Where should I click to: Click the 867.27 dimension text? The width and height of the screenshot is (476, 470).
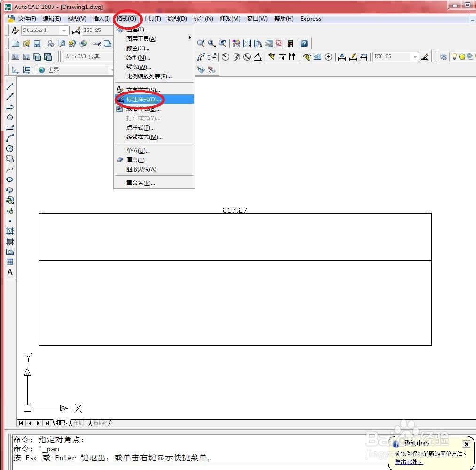235,210
